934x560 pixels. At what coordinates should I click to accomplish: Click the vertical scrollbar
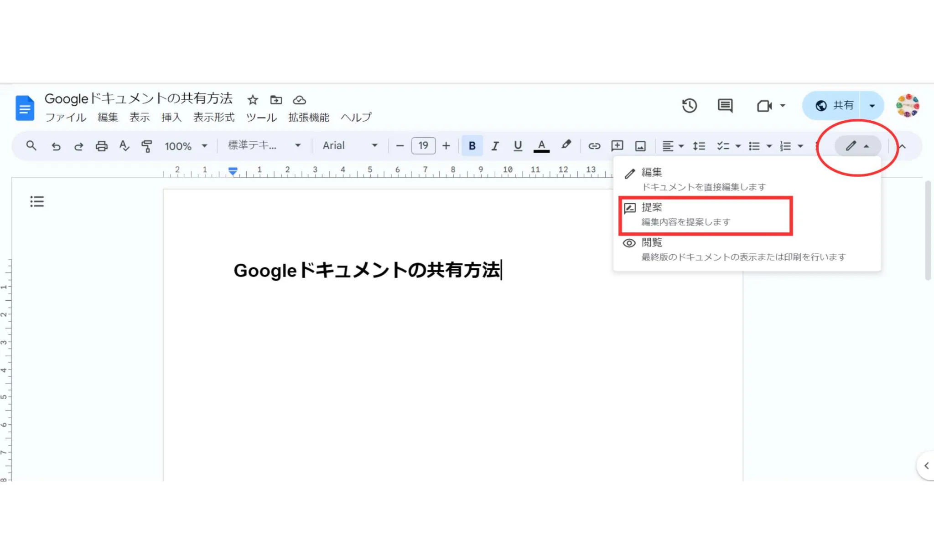click(x=928, y=230)
